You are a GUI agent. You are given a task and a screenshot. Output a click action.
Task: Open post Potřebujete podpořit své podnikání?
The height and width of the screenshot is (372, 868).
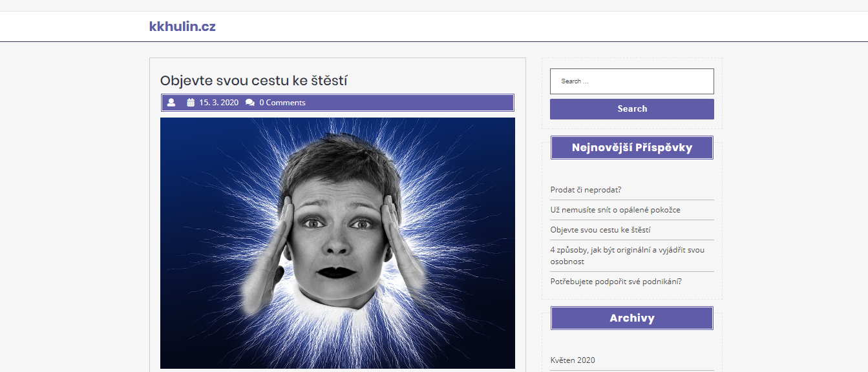(x=616, y=281)
